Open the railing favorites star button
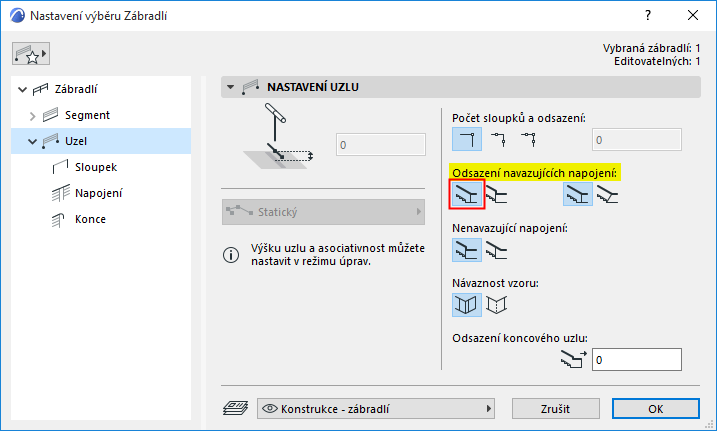Image resolution: width=717 pixels, height=431 pixels. 32,53
